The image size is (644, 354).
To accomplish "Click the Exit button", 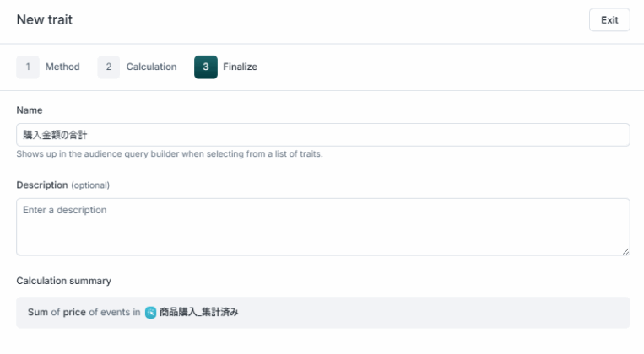I will (x=609, y=20).
